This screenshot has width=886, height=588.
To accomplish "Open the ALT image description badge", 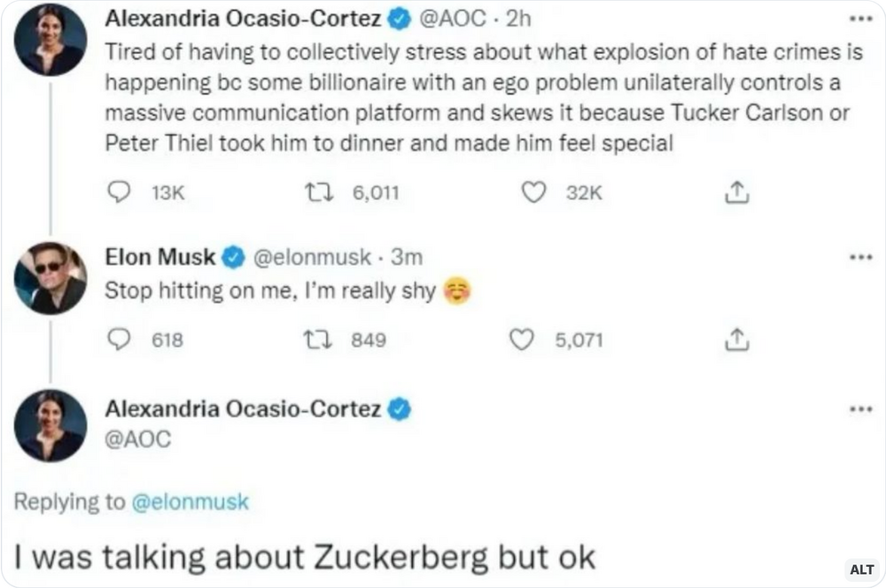I will click(861, 569).
